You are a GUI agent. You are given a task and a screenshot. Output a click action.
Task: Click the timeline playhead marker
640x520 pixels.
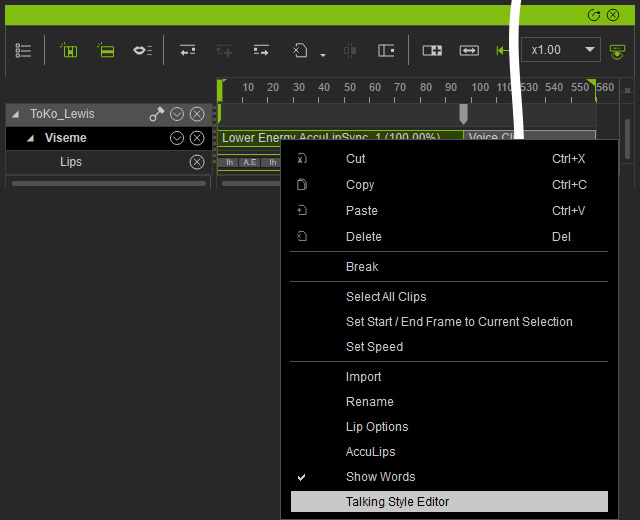pyautogui.click(x=463, y=114)
